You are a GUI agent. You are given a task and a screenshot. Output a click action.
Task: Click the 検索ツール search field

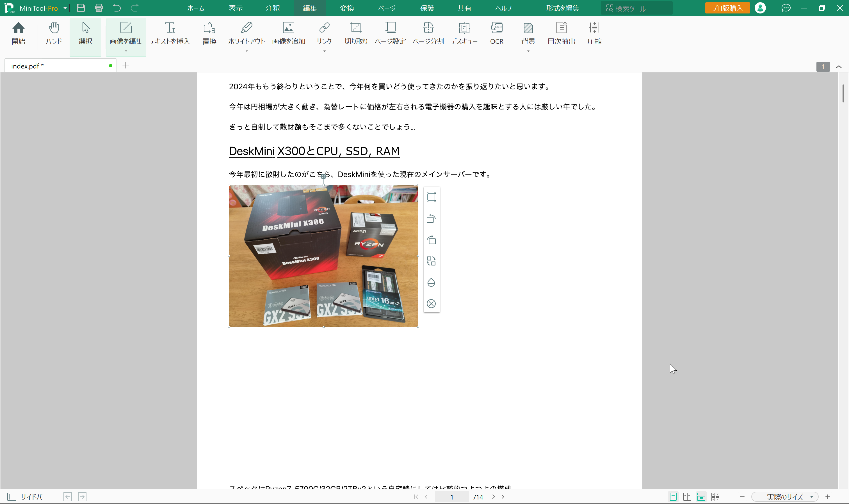[x=636, y=8]
